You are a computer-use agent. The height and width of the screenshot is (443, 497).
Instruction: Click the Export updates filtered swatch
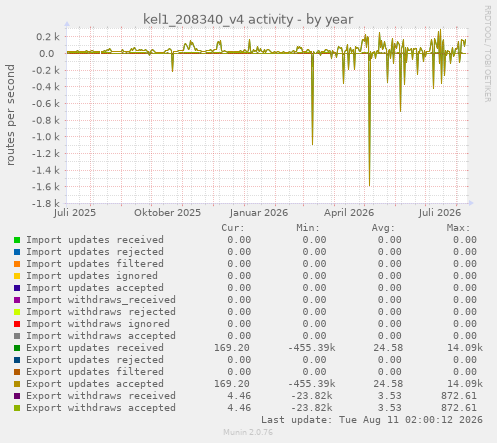[17, 372]
